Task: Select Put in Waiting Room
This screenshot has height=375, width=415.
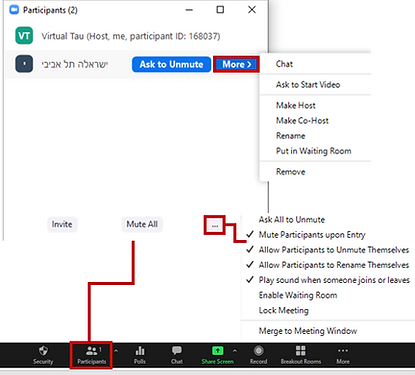Action: (315, 151)
